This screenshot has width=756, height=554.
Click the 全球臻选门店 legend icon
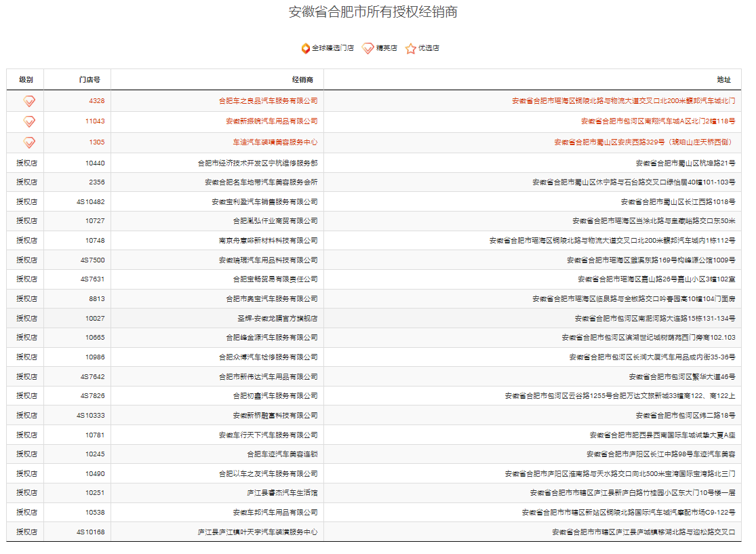click(306, 48)
